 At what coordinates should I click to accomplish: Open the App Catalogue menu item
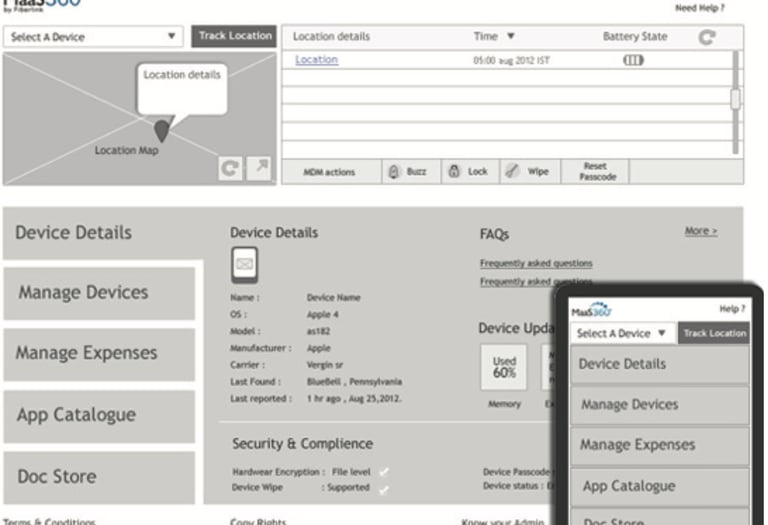99,415
